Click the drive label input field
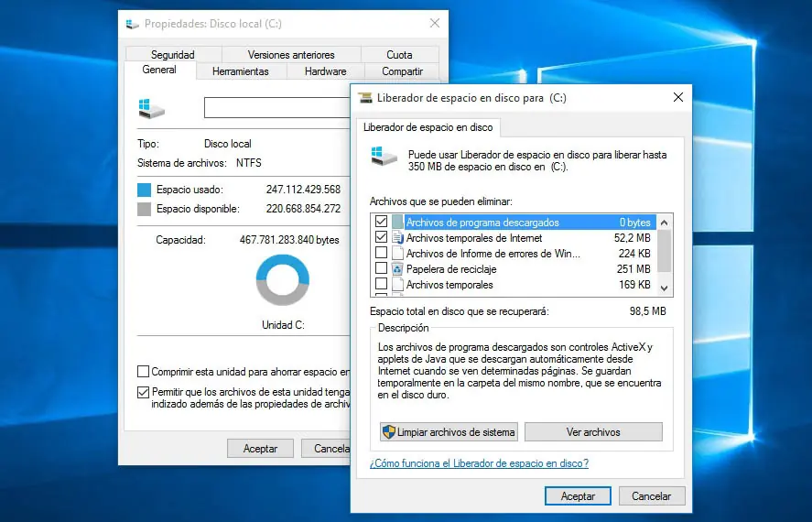 coord(277,108)
